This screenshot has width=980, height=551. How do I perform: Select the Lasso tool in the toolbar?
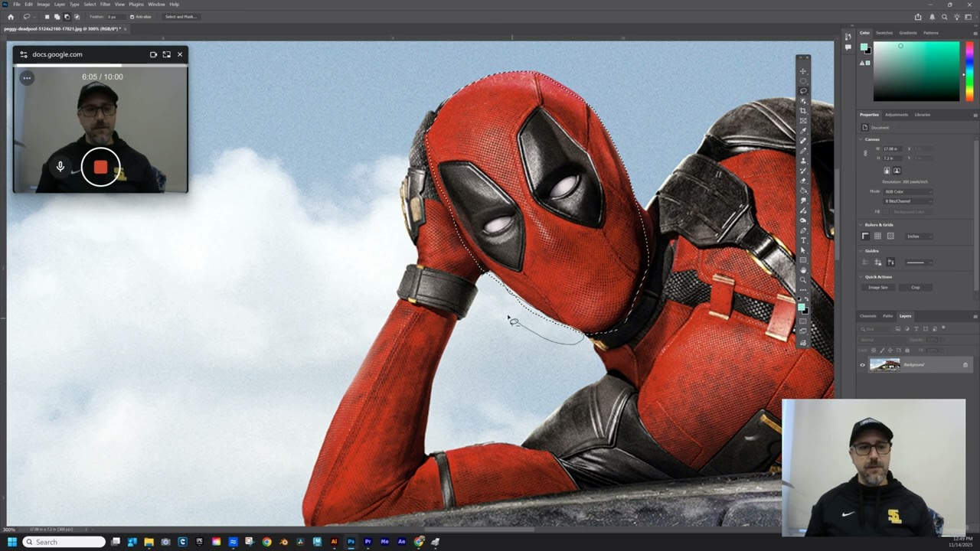[803, 91]
